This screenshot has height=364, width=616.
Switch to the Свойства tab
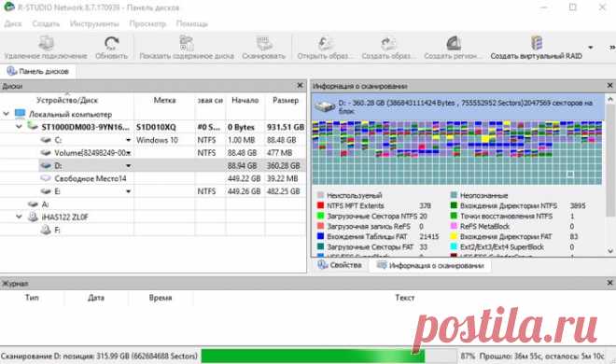point(340,265)
